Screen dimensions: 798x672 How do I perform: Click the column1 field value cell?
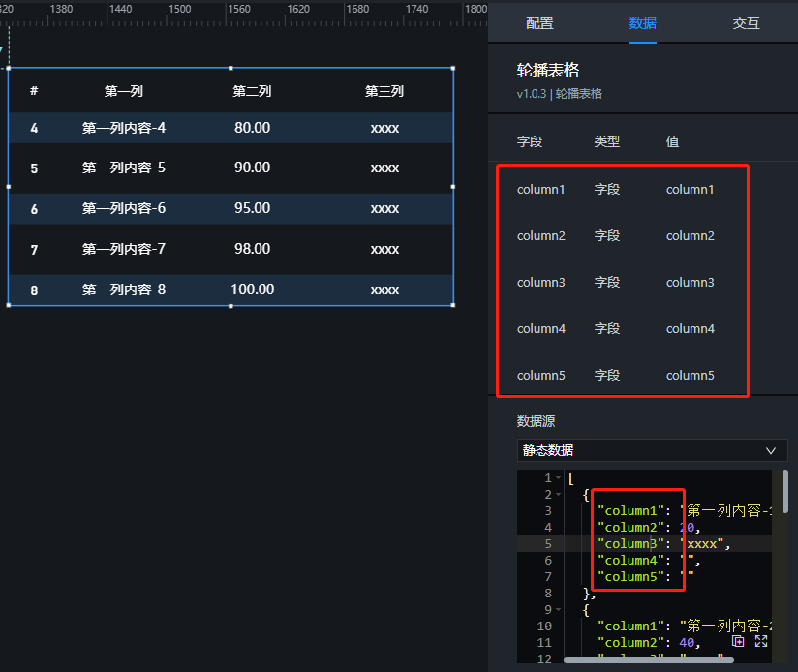click(690, 190)
